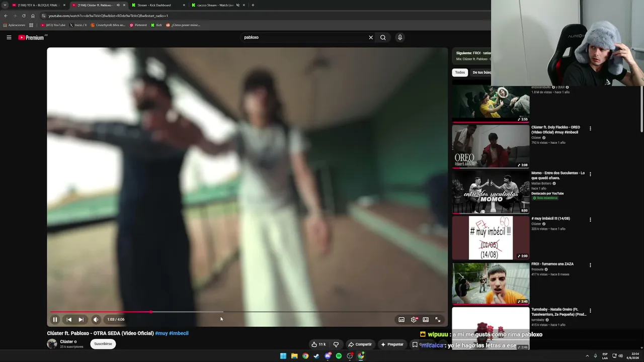Subscribe to Clúster with the Suscribirse button
The width and height of the screenshot is (644, 362).
(x=103, y=344)
